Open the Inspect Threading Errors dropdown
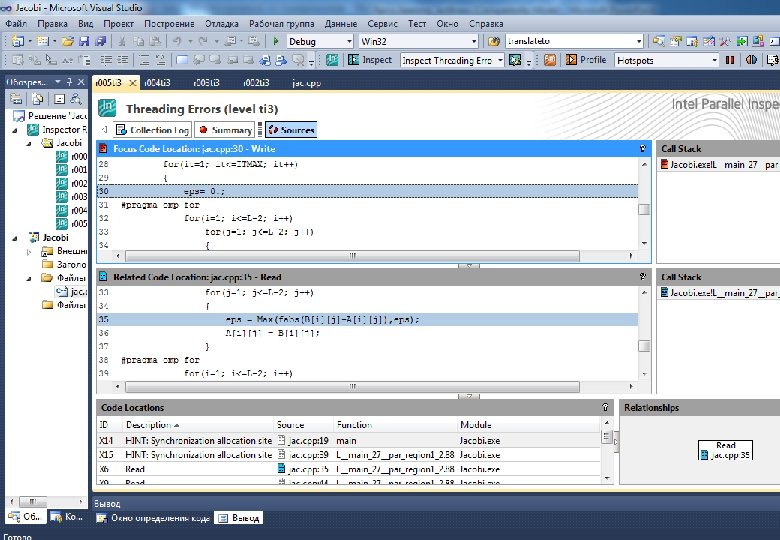The image size is (780, 540). [500, 60]
